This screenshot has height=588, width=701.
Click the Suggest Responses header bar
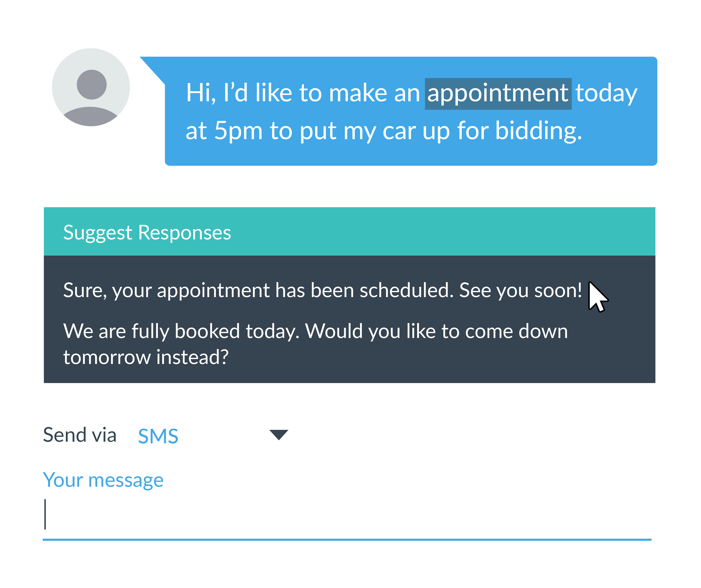click(349, 231)
